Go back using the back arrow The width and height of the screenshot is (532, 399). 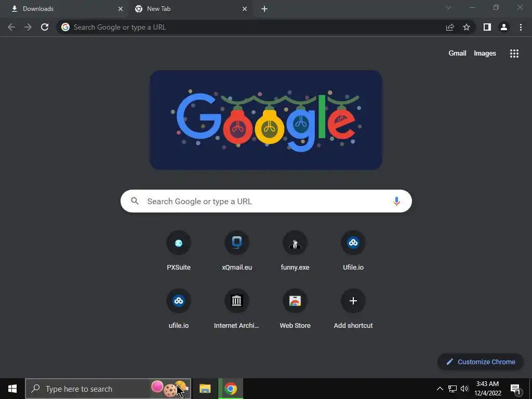(x=11, y=27)
